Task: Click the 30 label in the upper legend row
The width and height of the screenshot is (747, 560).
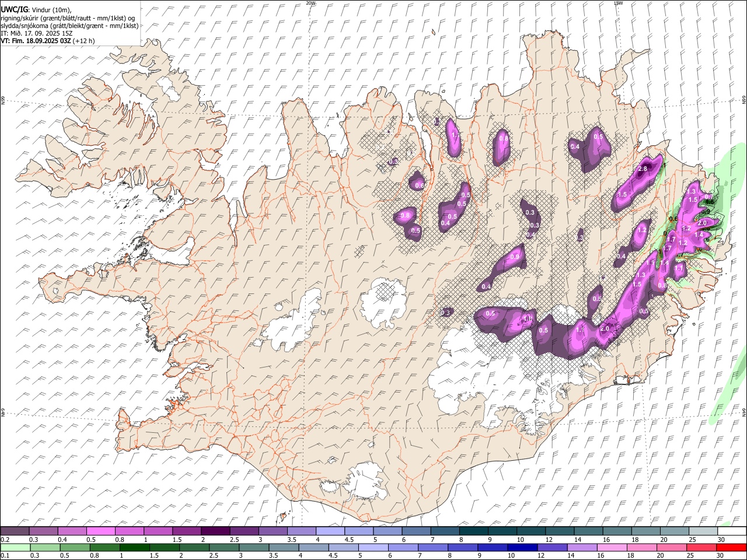Action: coord(721,540)
